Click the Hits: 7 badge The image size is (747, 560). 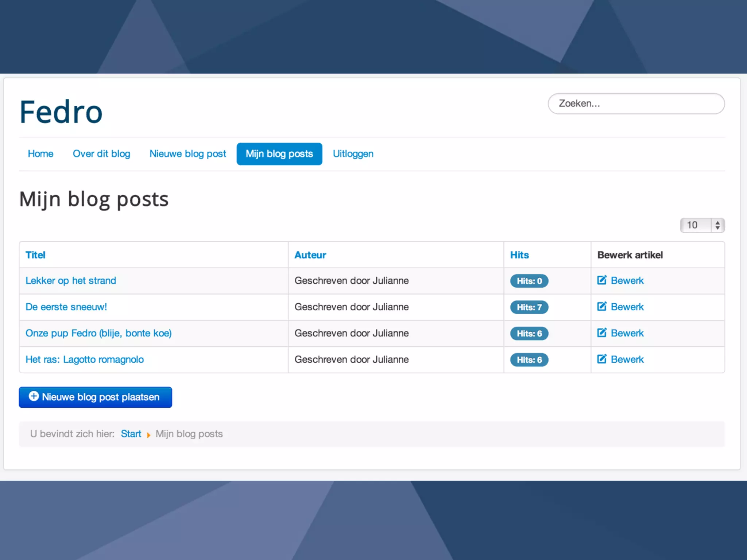(529, 307)
